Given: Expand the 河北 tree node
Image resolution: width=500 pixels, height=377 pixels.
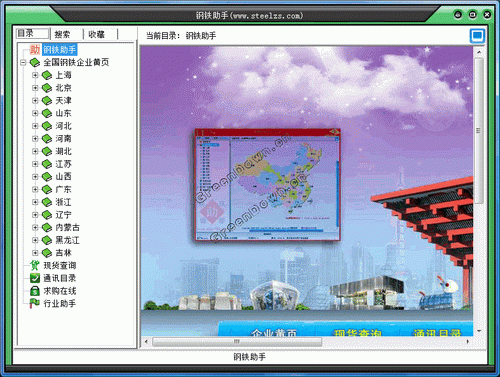Looking at the screenshot, I should click(x=35, y=126).
